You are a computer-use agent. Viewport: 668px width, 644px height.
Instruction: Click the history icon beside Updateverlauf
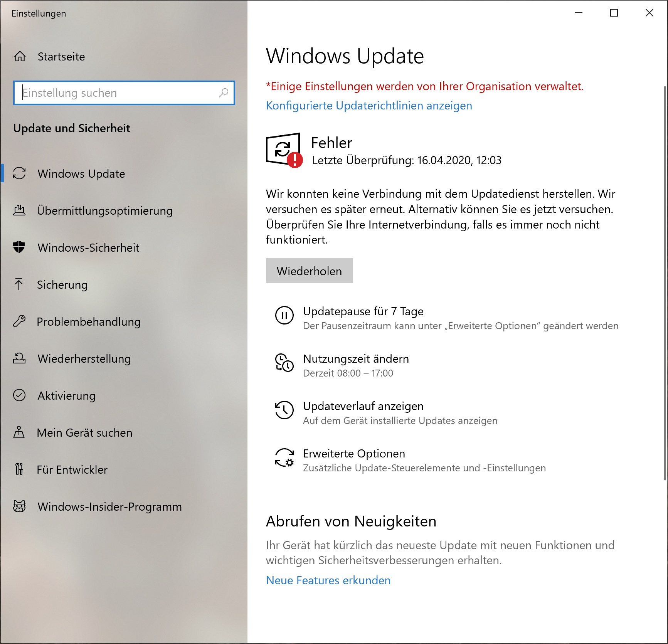[284, 410]
